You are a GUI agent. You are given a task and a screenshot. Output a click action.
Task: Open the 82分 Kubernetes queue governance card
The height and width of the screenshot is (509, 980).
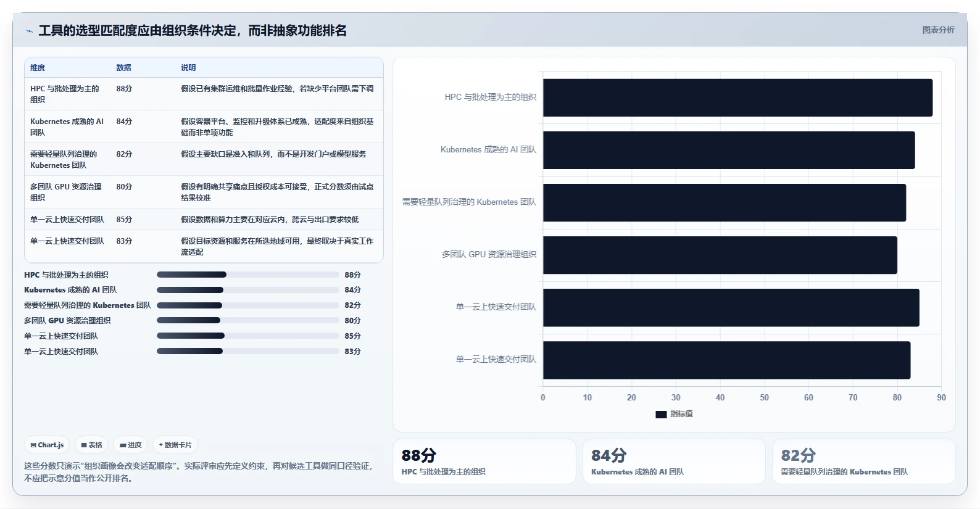tap(864, 461)
